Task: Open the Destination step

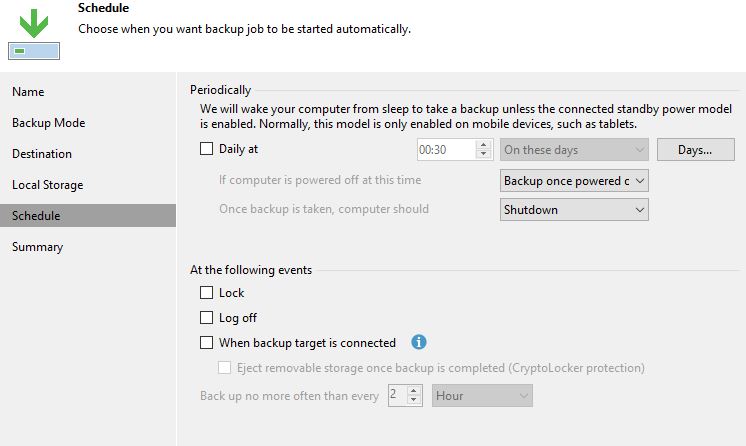Action: 42,154
